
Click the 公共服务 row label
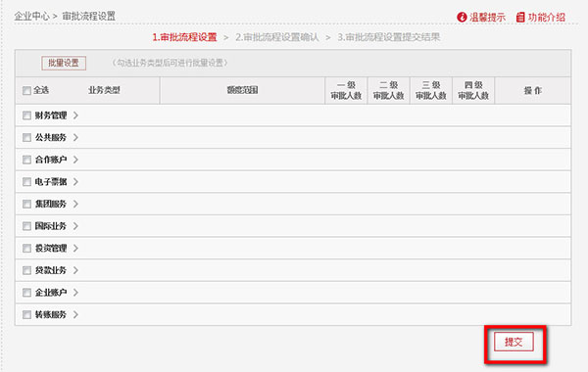(51, 137)
